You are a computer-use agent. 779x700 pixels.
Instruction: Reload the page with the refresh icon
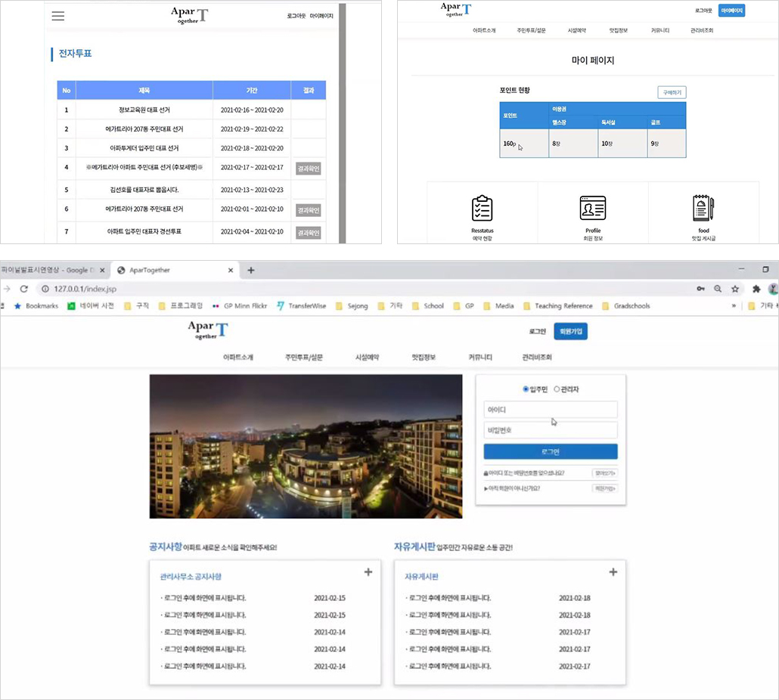coord(24,289)
